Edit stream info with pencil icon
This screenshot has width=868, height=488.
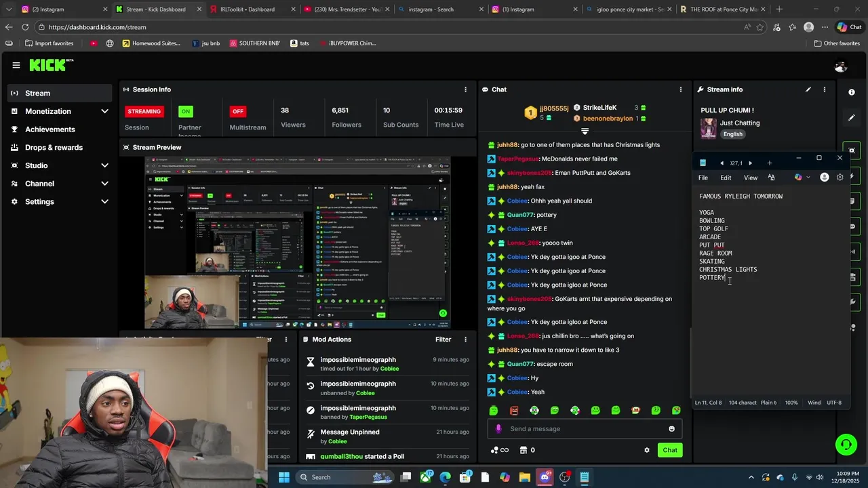(808, 89)
